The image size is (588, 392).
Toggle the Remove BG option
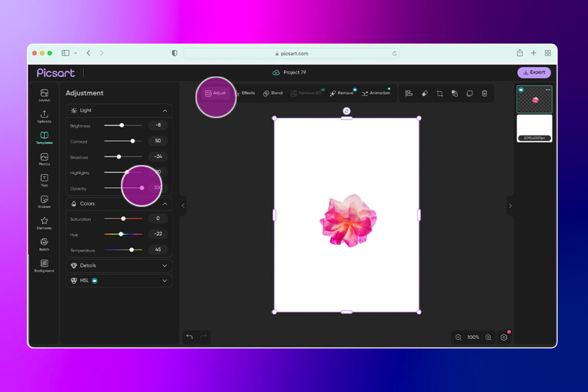pyautogui.click(x=307, y=93)
